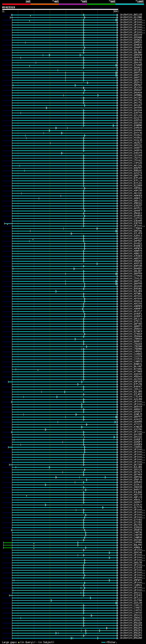Screen dimensions: 146x644
Task: Click the yellow gap-in-query triangle legend icon
Action: [19, 642]
